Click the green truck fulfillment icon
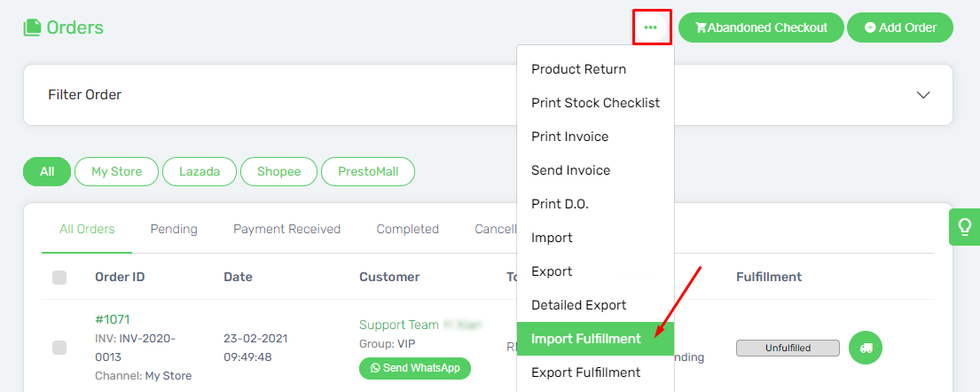The image size is (980, 392). click(x=866, y=349)
